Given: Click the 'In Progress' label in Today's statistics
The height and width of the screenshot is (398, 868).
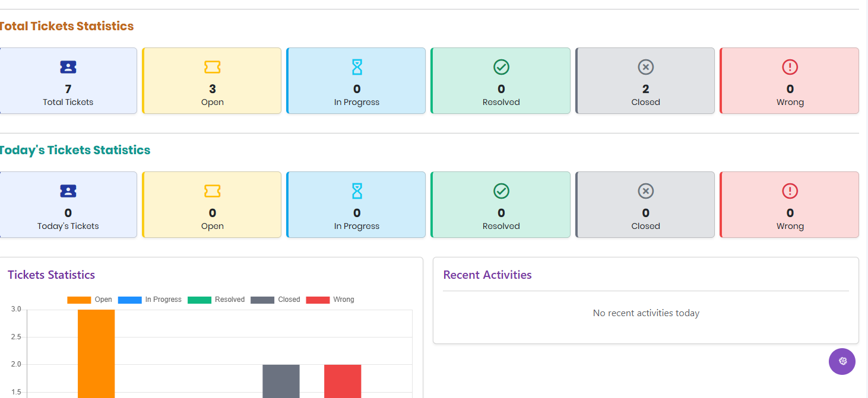Looking at the screenshot, I should tap(357, 226).
